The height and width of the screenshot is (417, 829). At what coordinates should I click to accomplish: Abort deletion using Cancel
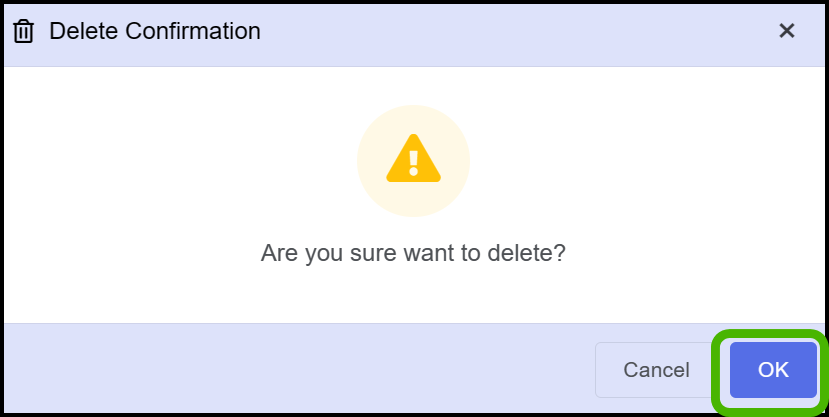656,370
